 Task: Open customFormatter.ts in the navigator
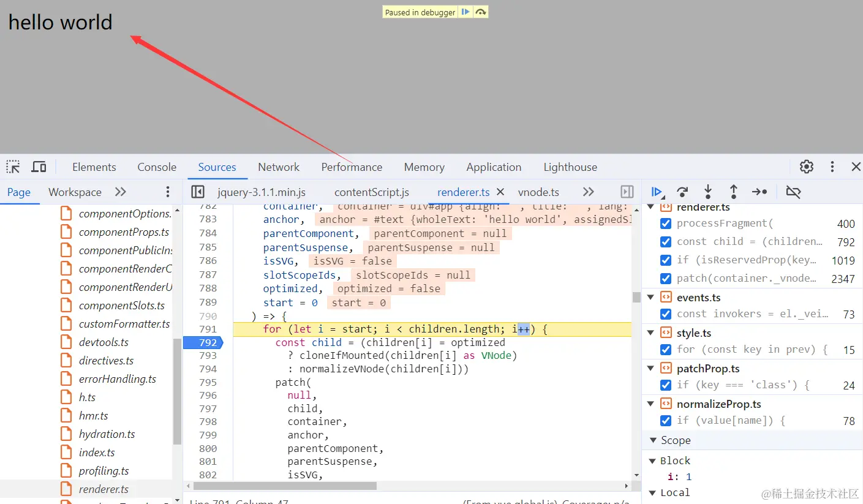tap(124, 324)
